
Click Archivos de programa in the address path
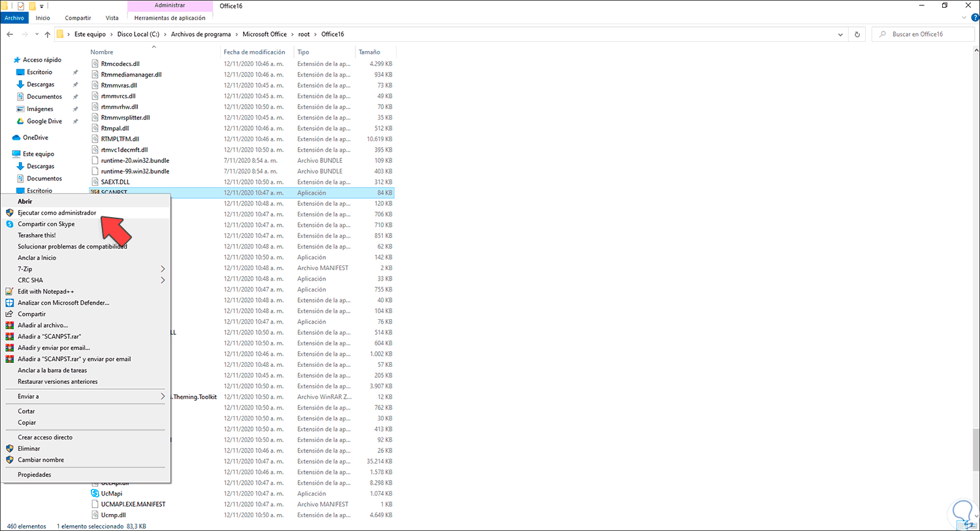[x=202, y=34]
